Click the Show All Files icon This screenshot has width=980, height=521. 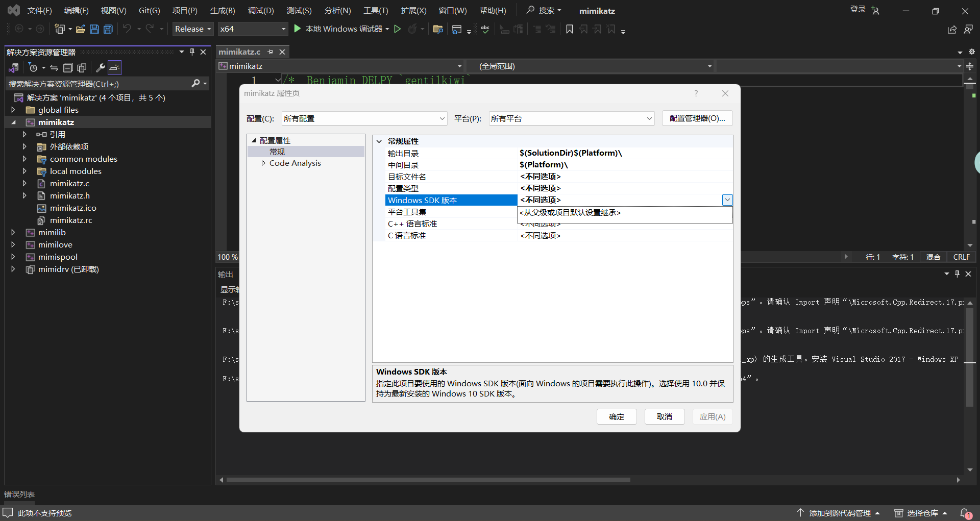point(82,67)
